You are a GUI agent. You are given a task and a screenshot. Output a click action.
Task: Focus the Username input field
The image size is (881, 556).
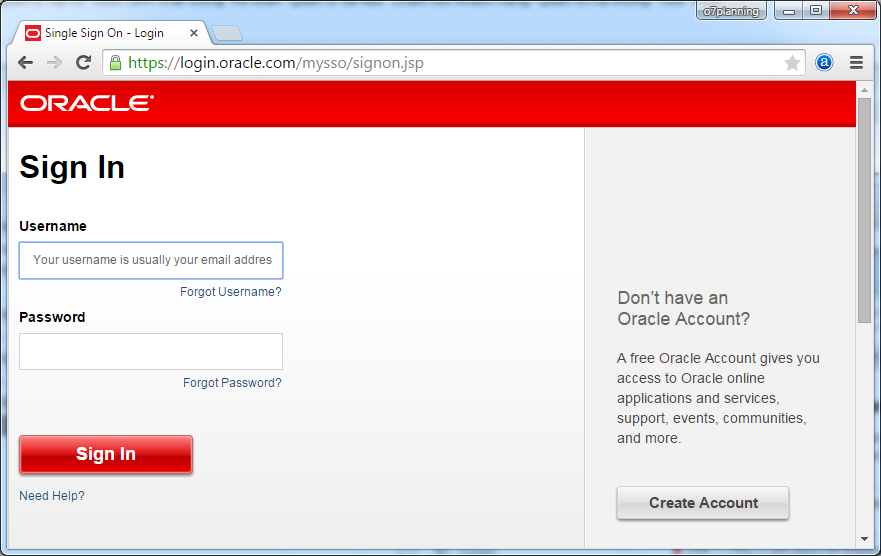click(x=151, y=261)
